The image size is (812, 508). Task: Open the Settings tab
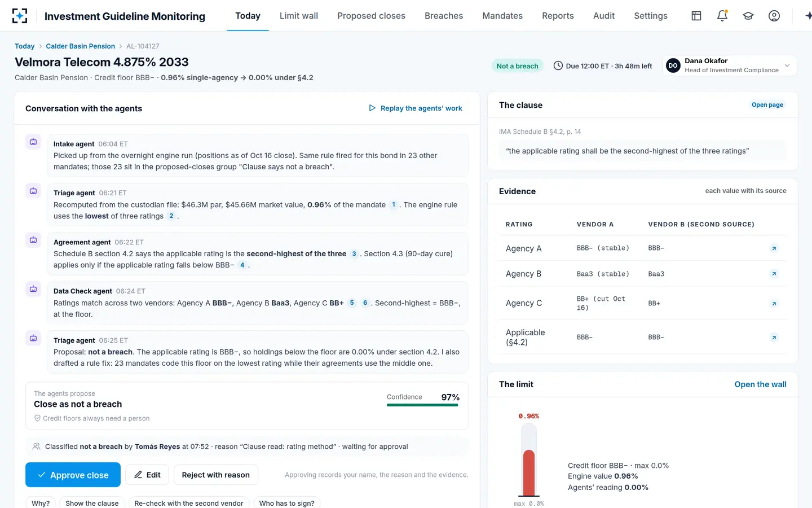click(x=651, y=16)
